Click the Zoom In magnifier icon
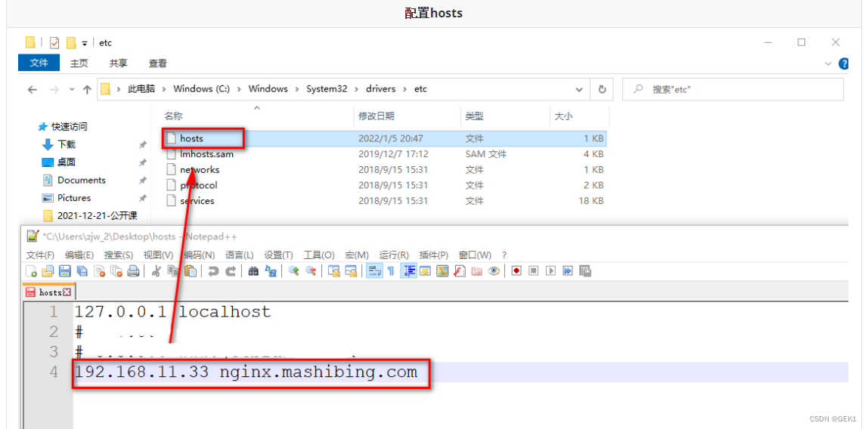This screenshot has width=868, height=429. point(294,271)
